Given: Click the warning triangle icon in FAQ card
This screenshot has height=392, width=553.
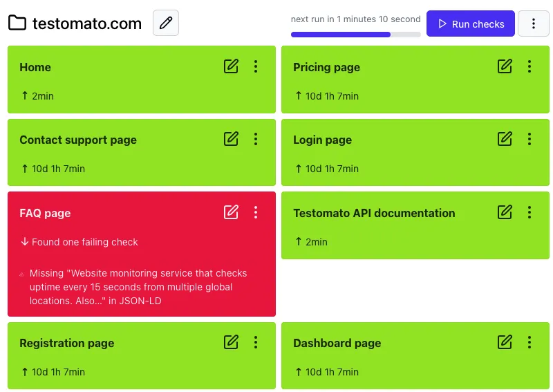Looking at the screenshot, I should pos(21,274).
